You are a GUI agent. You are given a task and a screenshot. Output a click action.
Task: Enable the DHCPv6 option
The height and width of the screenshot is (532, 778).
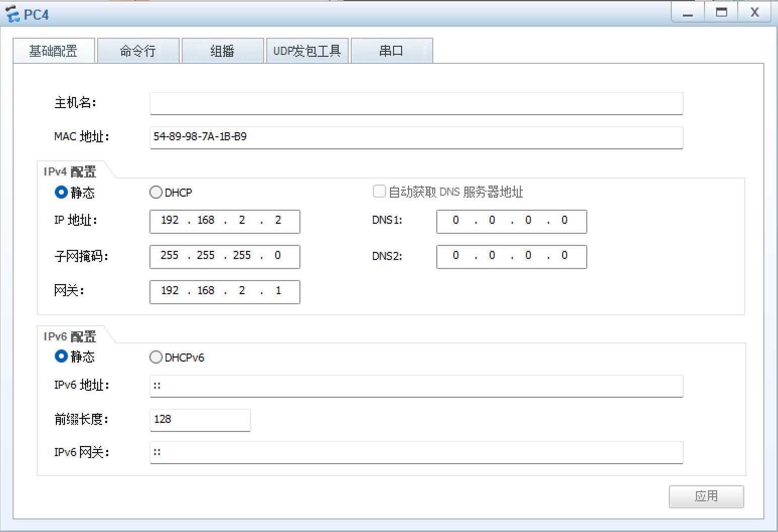click(156, 357)
